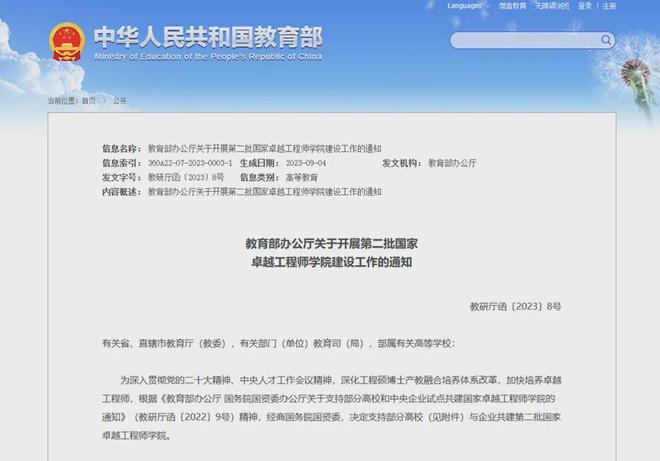Open the 无障碍浏览 accessibility link
This screenshot has width=660, height=461.
pos(552,6)
